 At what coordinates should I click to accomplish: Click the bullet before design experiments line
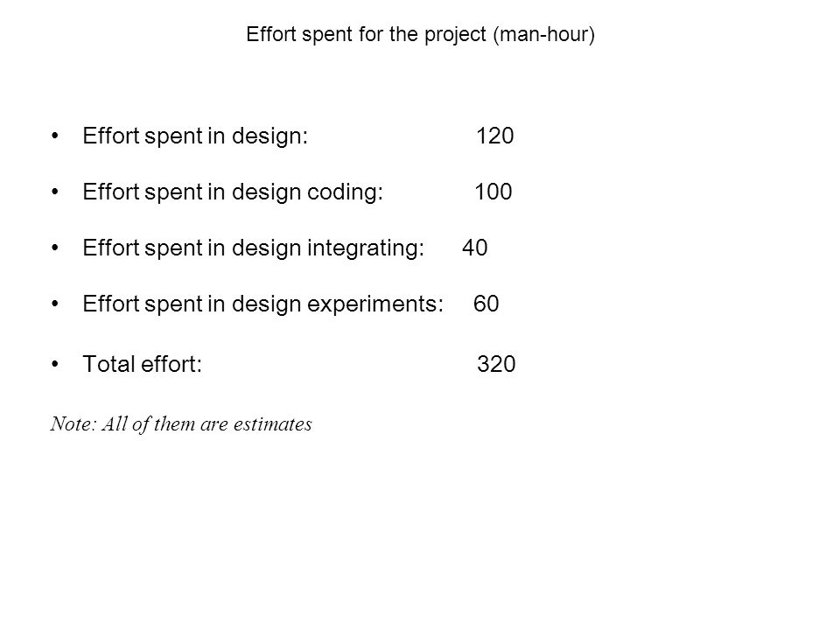54,304
